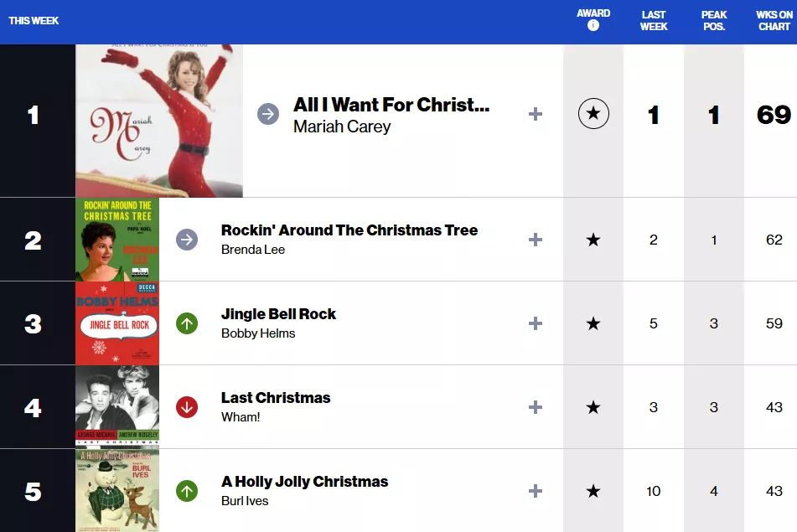This screenshot has width=797, height=532.
Task: Click the star award icon for Brenda Lee
Action: pos(593,240)
